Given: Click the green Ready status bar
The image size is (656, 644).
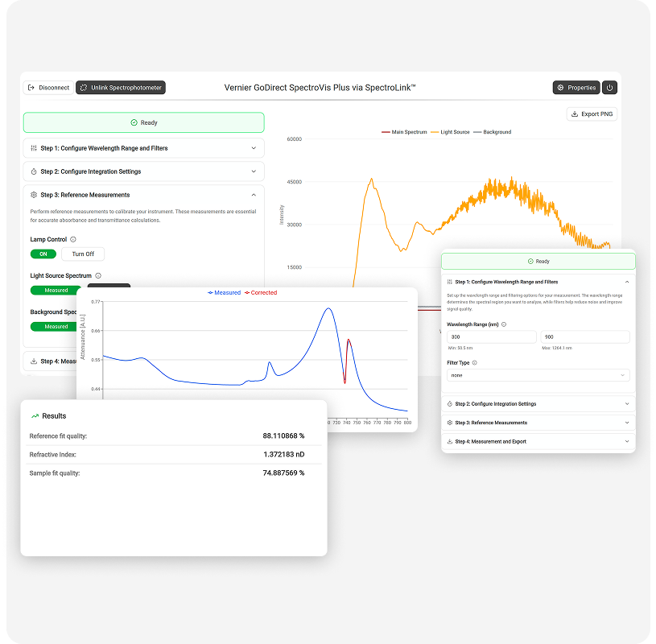Looking at the screenshot, I should coord(143,122).
